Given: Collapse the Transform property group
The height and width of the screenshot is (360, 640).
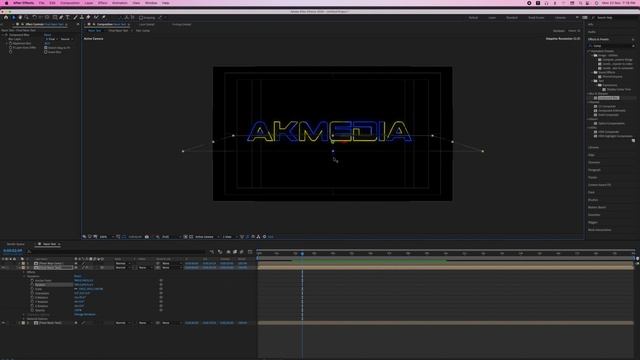Looking at the screenshot, I should click(x=24, y=276).
